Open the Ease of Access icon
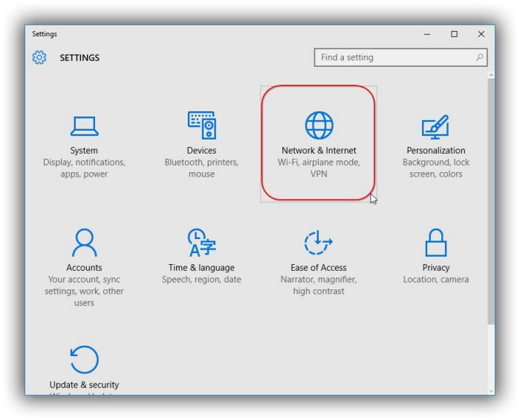The width and height of the screenshot is (520, 420). (319, 243)
